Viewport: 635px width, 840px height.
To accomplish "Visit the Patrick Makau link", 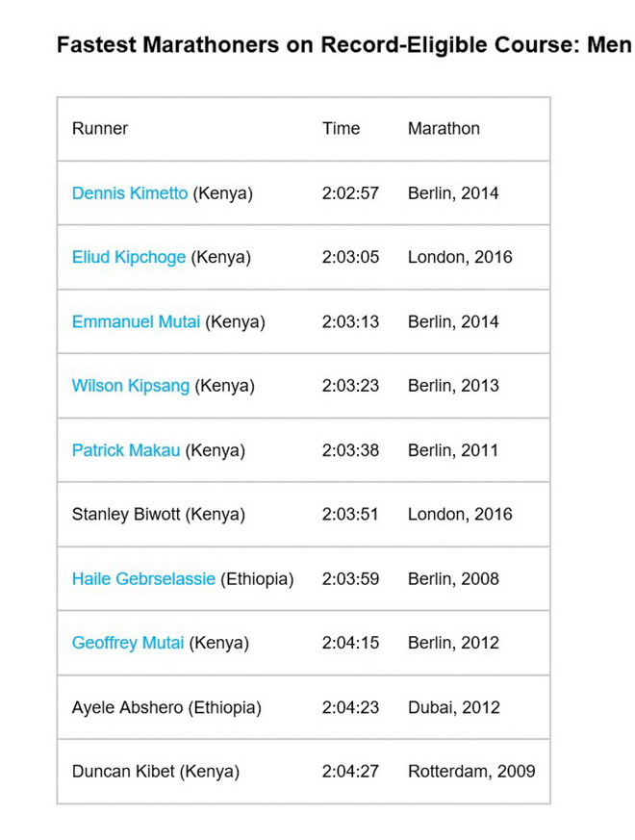I will [126, 450].
